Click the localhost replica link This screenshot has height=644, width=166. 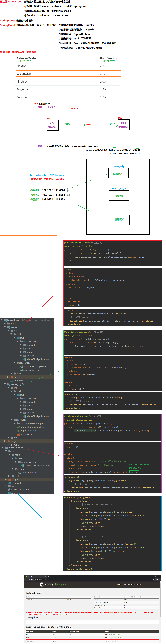(30, 622)
